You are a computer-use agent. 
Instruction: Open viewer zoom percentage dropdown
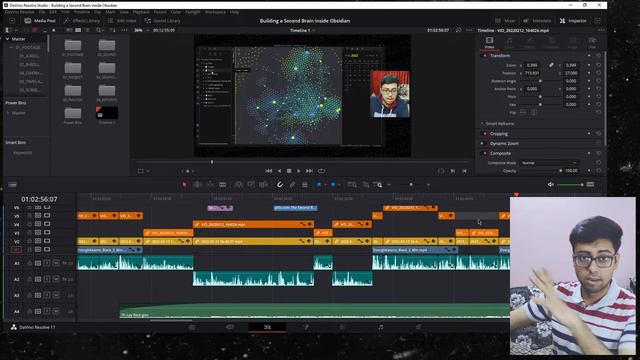pyautogui.click(x=141, y=30)
